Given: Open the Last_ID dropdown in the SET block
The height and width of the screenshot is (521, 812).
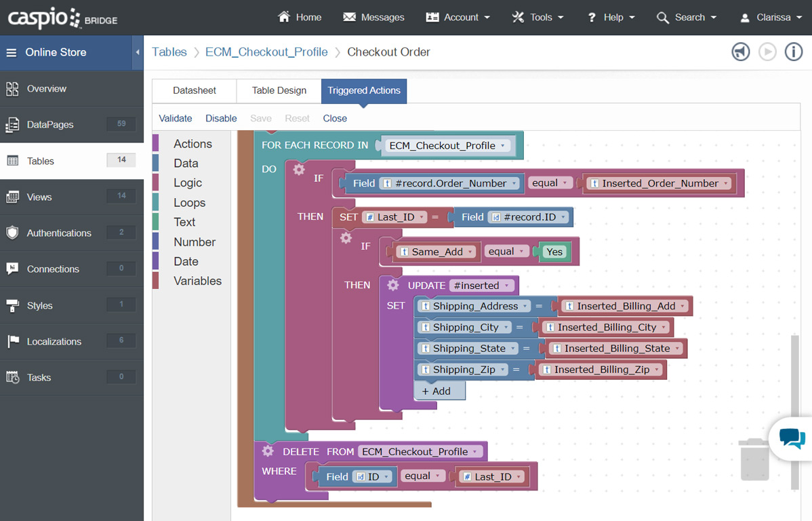Looking at the screenshot, I should pyautogui.click(x=394, y=217).
